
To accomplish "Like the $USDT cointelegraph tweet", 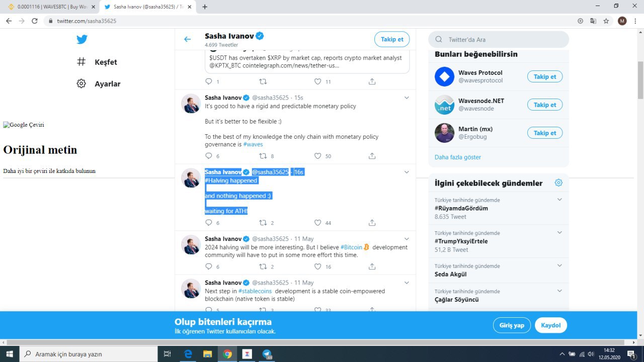I will pyautogui.click(x=317, y=81).
